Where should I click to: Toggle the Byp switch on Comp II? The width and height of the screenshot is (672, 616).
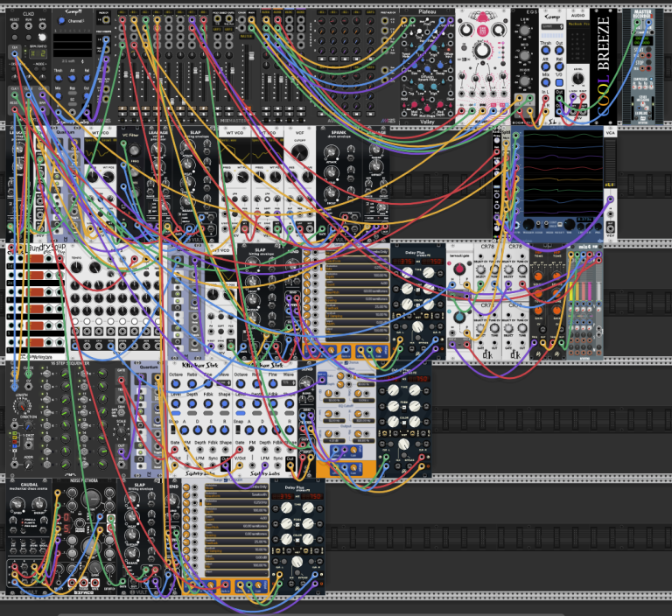[x=72, y=94]
